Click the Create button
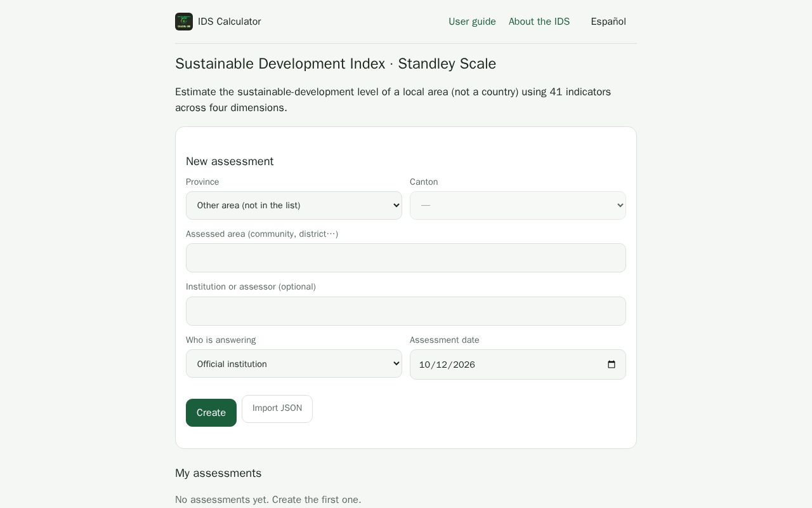Viewport: 812px width, 508px height. [x=211, y=413]
